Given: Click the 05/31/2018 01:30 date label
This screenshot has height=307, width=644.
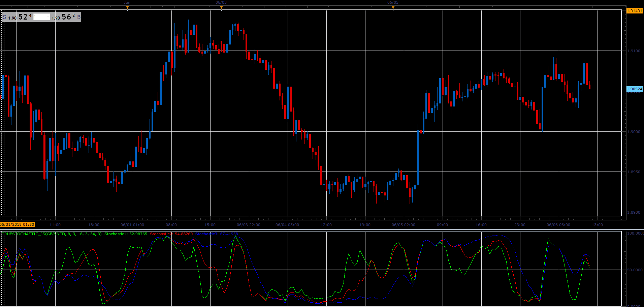Looking at the screenshot, I should point(17,224).
